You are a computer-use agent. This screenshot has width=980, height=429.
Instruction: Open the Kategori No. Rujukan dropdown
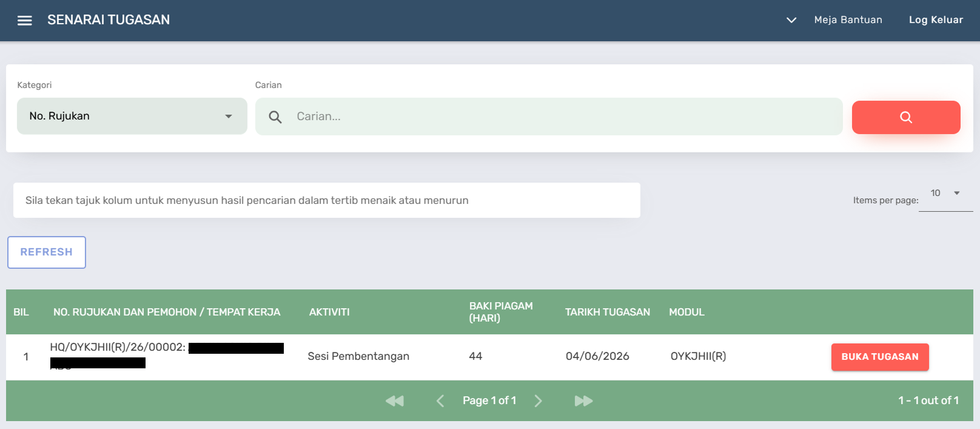click(x=132, y=116)
